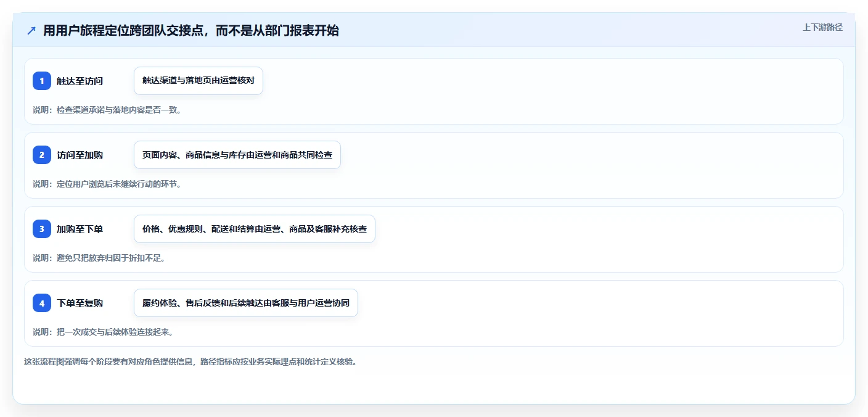Click the note 把一次成交与后续体验连接起来
The height and width of the screenshot is (417, 868).
pyautogui.click(x=103, y=332)
